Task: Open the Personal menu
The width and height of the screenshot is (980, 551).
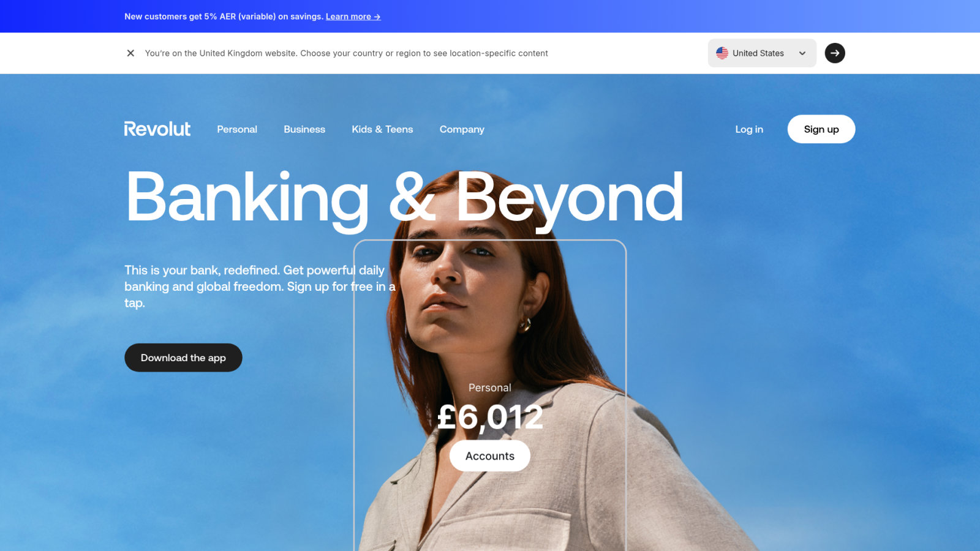Action: (237, 129)
